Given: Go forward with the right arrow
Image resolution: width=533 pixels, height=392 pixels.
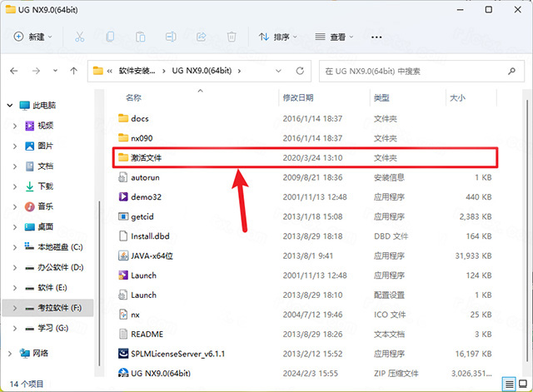Looking at the screenshot, I should coord(36,71).
